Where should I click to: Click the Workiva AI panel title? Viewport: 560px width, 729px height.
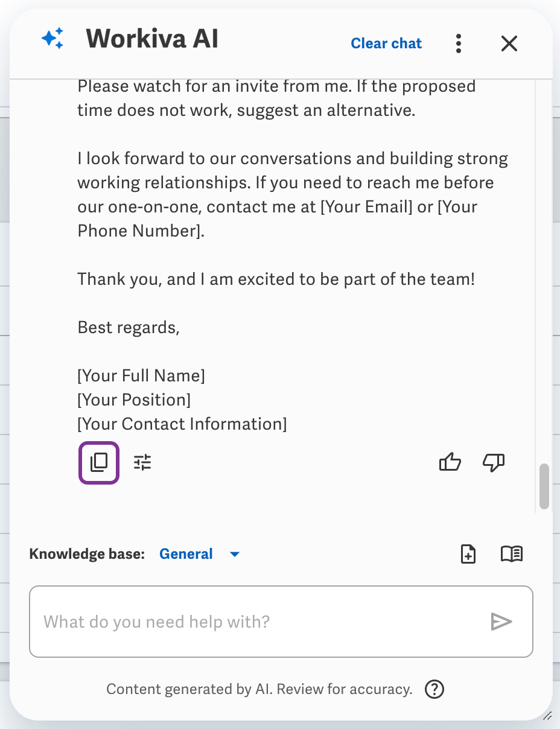coord(152,40)
